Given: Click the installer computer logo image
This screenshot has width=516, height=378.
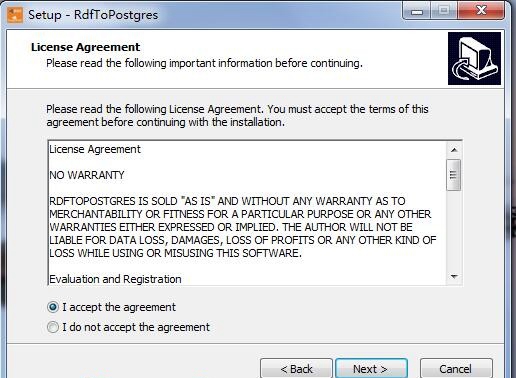Looking at the screenshot, I should tap(474, 59).
